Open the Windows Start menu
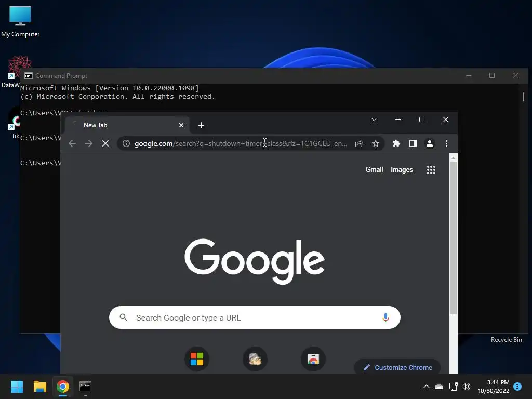532x399 pixels. click(x=17, y=387)
